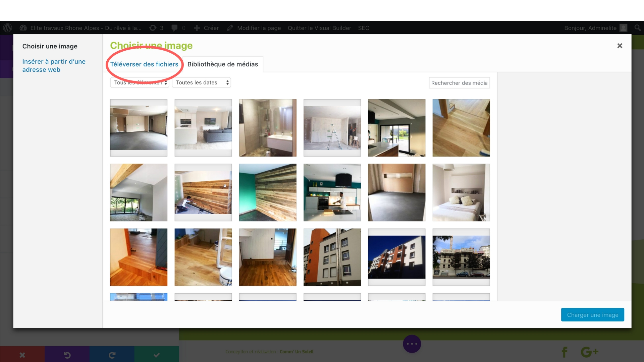This screenshot has height=362, width=644.
Task: Select room with stepladder thumbnail
Action: point(332,128)
